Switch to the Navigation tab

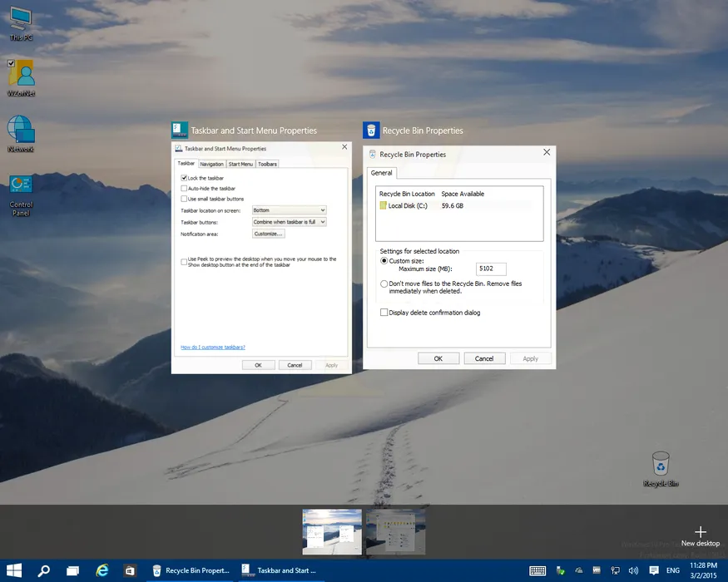(x=211, y=164)
